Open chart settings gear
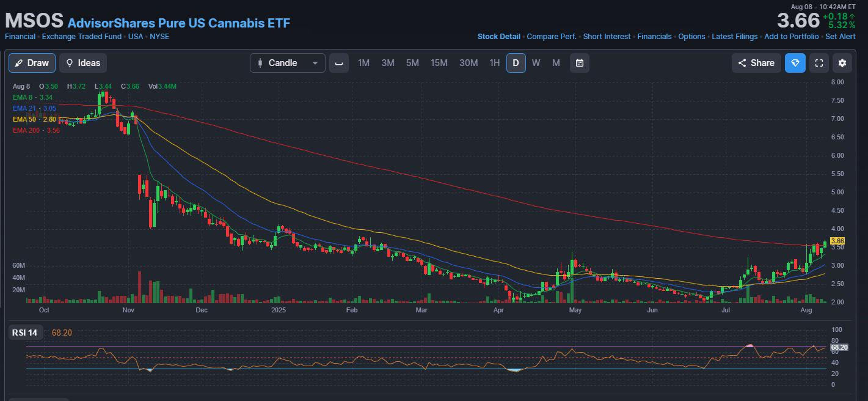Viewport: 868px width, 401px height. 842,63
